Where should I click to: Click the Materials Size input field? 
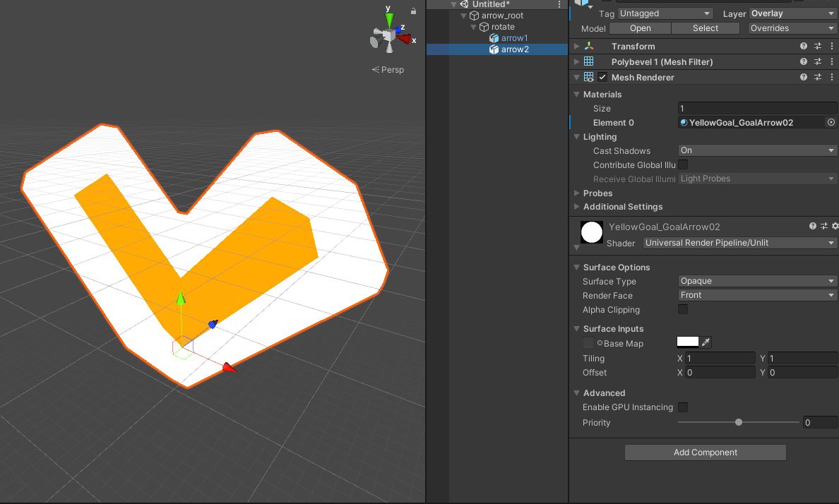[758, 109]
